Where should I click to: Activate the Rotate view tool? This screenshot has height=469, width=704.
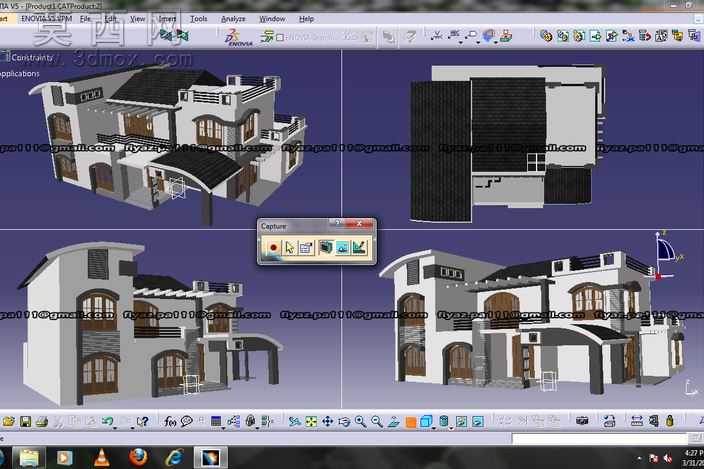tap(344, 421)
